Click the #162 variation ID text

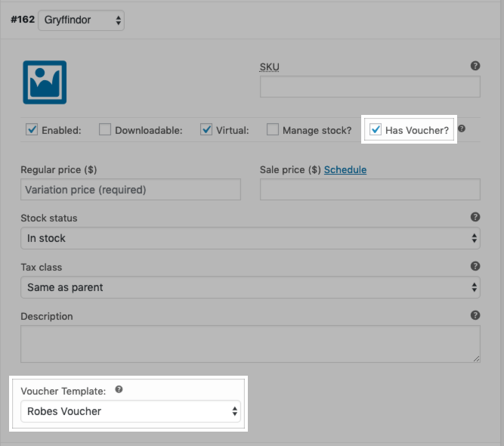(23, 20)
